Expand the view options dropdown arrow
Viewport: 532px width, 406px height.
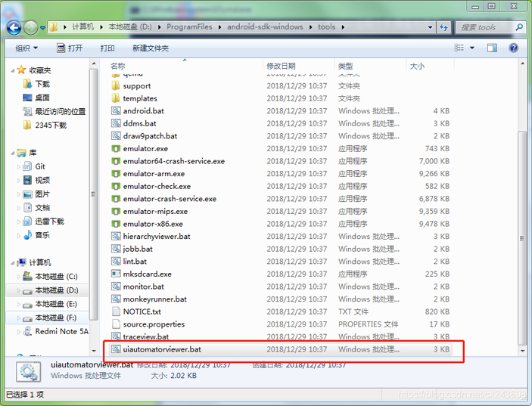point(471,48)
